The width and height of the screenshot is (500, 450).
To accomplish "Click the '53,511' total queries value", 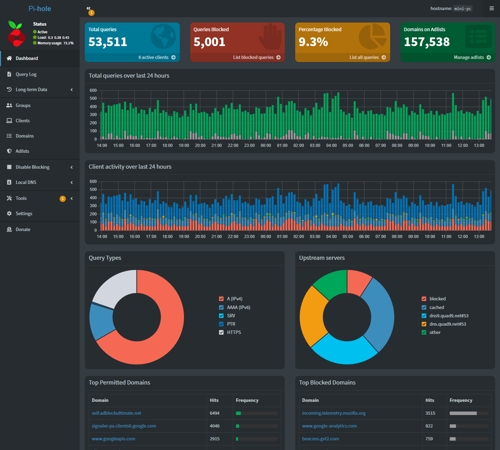I will (x=108, y=42).
